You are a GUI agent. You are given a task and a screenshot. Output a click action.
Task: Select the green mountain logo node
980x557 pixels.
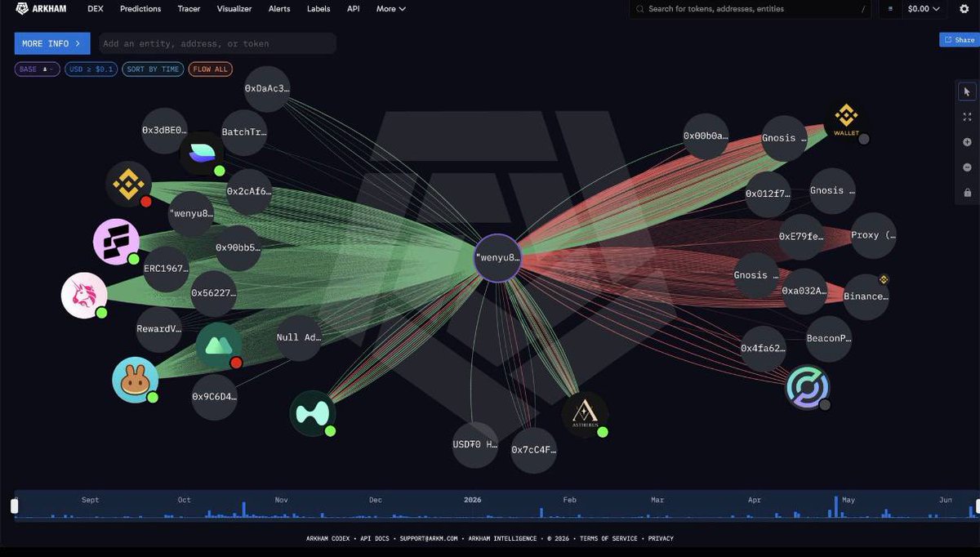pyautogui.click(x=219, y=345)
